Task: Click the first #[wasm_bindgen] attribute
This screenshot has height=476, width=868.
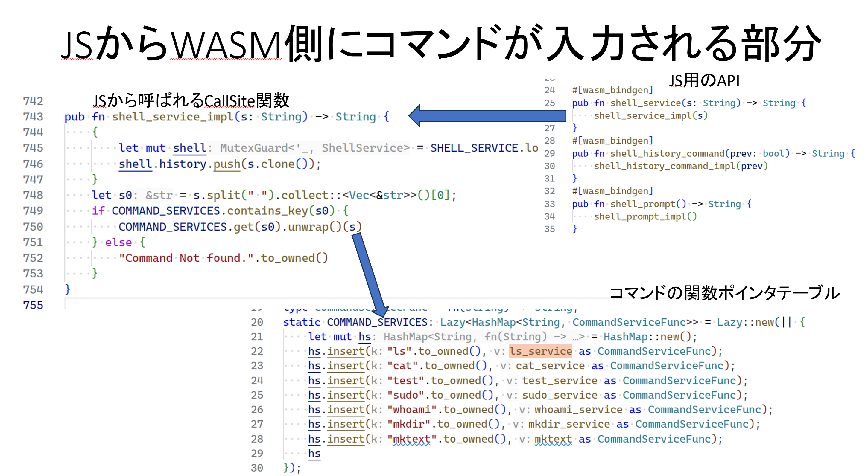Action: click(612, 90)
